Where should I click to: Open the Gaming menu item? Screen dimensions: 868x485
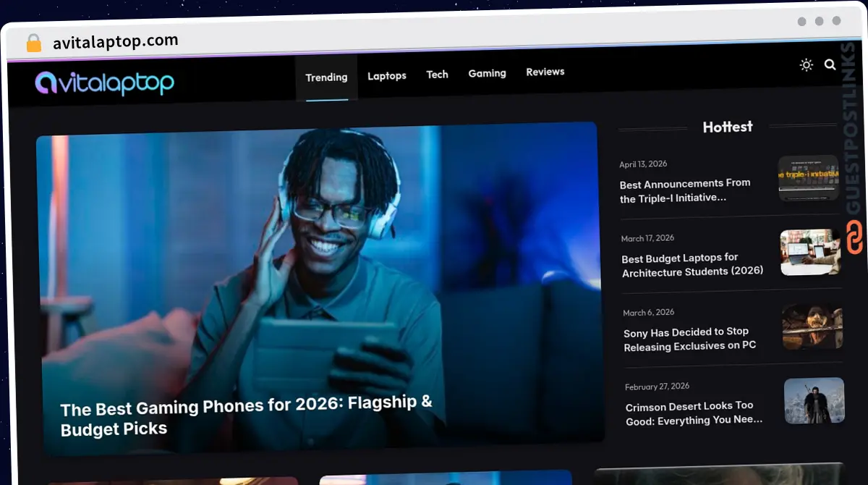(487, 72)
